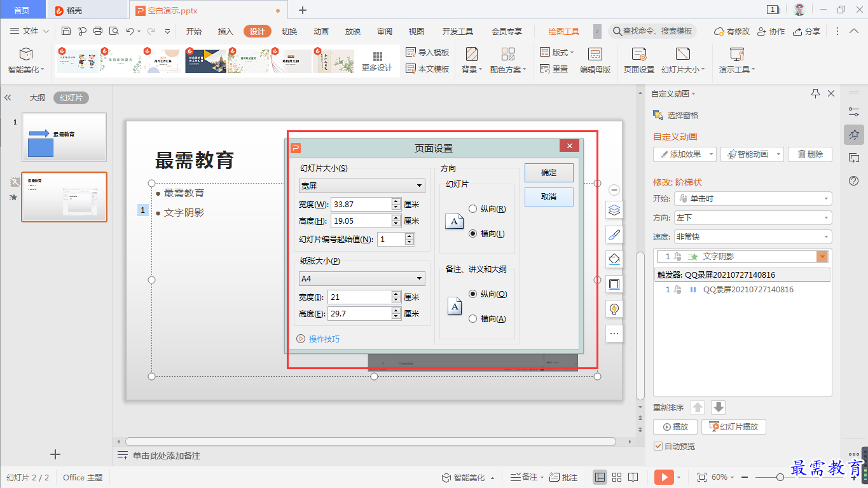Toggle the 自动预览 checkbox

click(658, 446)
